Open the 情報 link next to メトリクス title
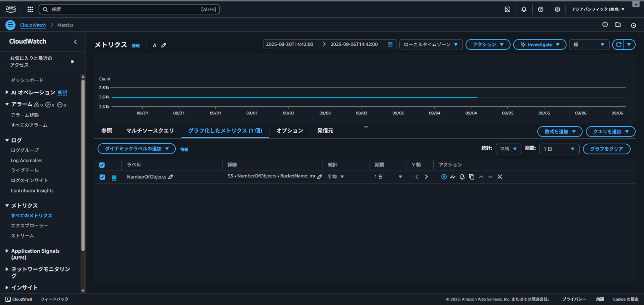Screen dimensions: 644x305 click(136, 45)
